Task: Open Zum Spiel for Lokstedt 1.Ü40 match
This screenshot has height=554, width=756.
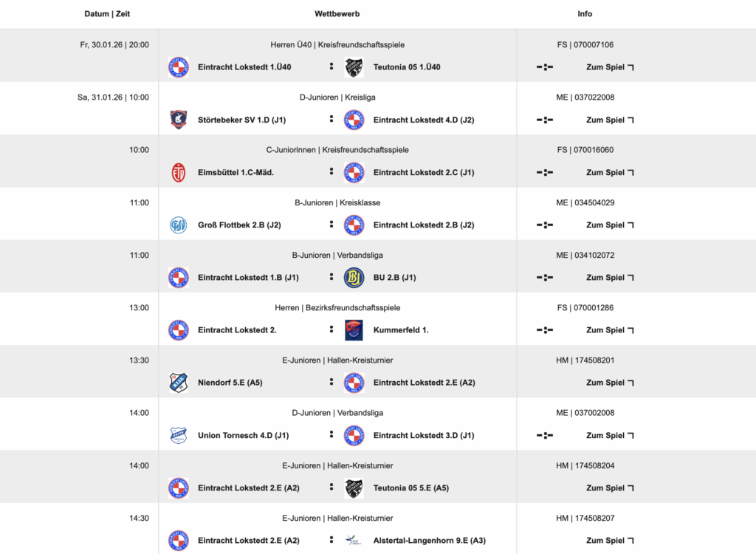Action: [x=610, y=67]
